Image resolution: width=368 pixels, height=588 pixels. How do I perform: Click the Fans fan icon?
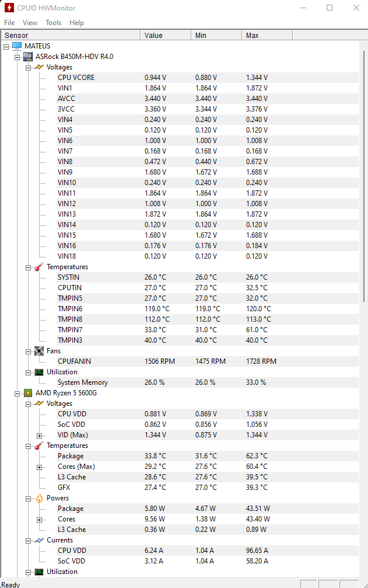tap(39, 351)
